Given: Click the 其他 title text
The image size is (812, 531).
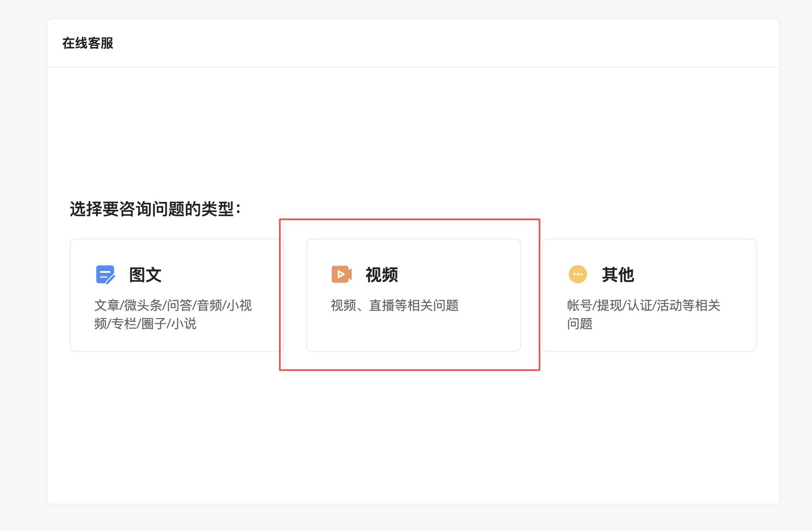Looking at the screenshot, I should tap(618, 274).
